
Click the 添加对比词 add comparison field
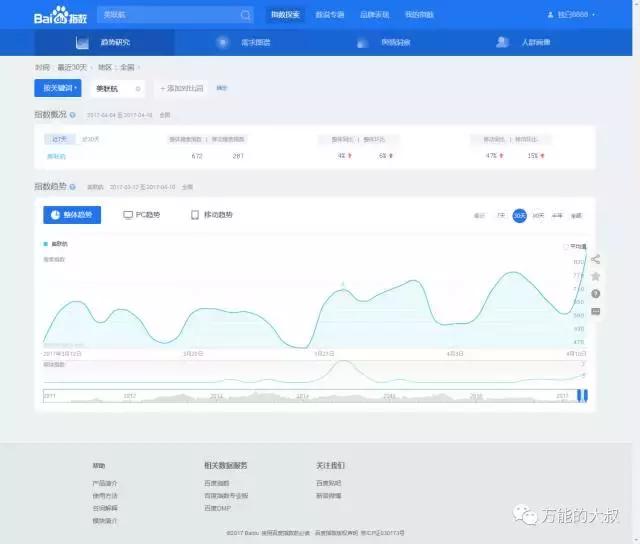[x=180, y=89]
